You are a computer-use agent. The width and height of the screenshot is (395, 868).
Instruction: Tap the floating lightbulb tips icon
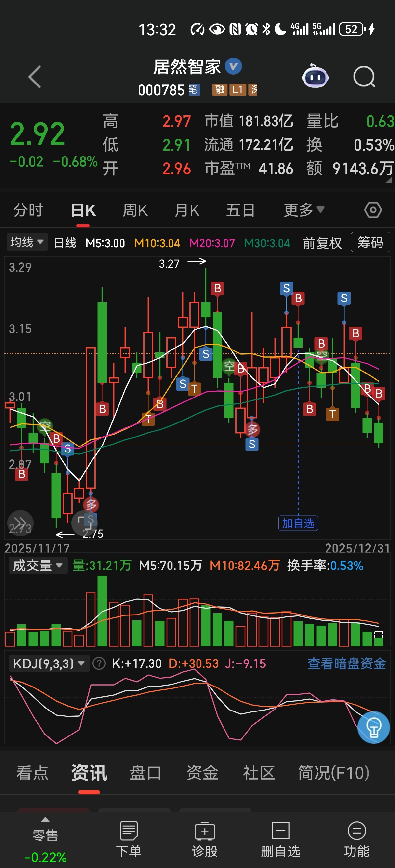[x=373, y=727]
